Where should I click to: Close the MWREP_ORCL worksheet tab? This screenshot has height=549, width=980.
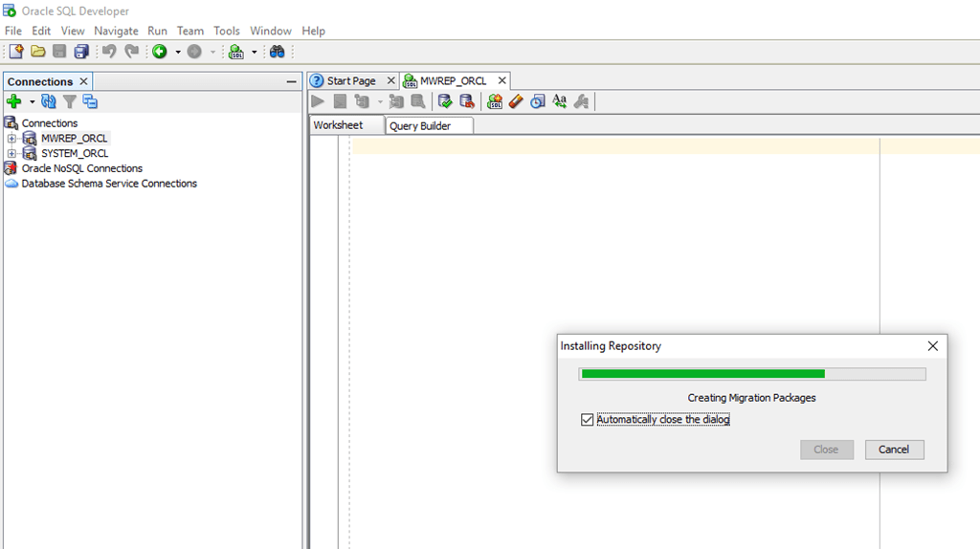click(x=501, y=80)
